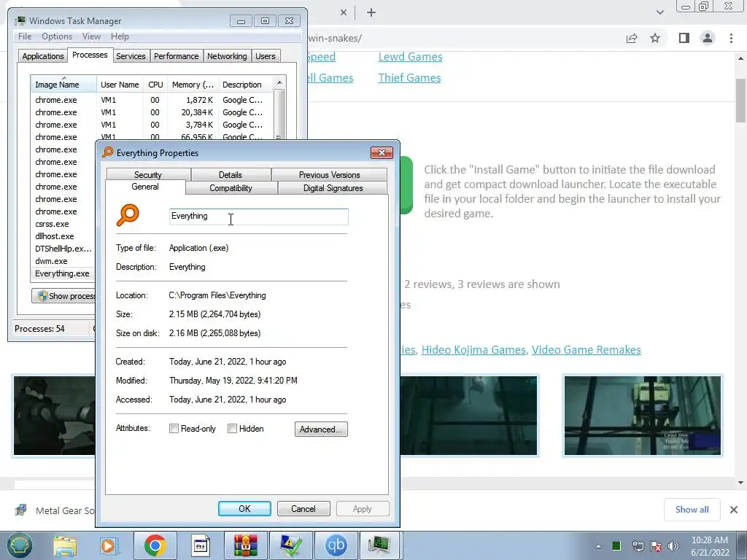Open Chrome three-dot menu
The height and width of the screenshot is (560, 747).
pyautogui.click(x=731, y=38)
